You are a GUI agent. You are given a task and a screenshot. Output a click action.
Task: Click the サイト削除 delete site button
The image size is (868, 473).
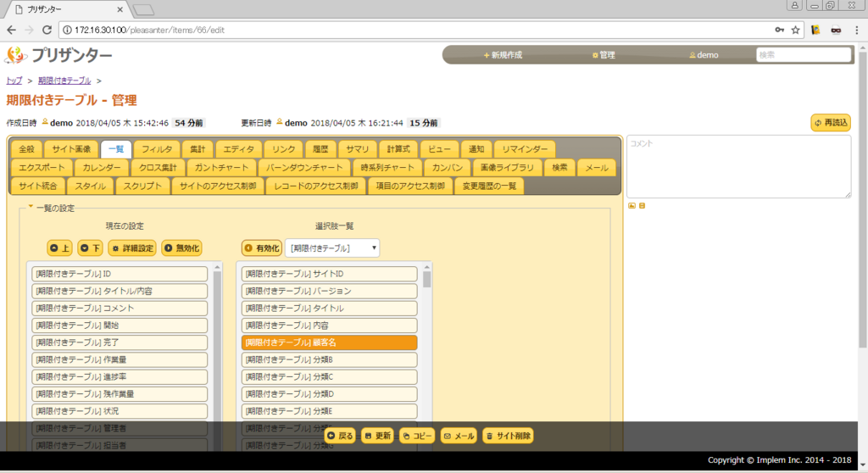coord(509,436)
